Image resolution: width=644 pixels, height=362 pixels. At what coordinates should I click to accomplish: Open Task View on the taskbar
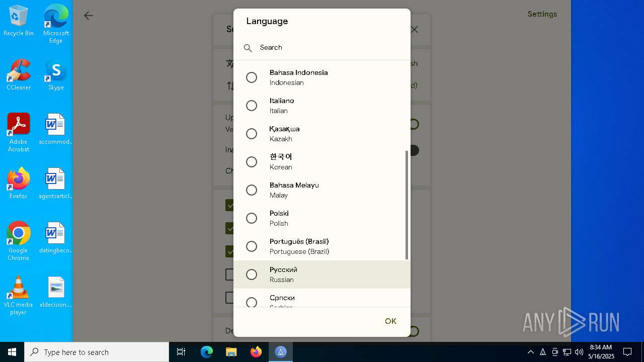coord(181,352)
